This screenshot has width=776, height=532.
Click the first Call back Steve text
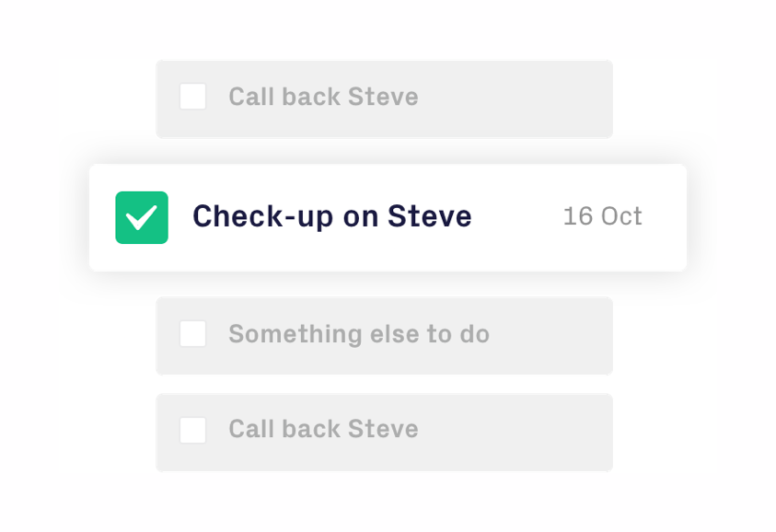(323, 96)
